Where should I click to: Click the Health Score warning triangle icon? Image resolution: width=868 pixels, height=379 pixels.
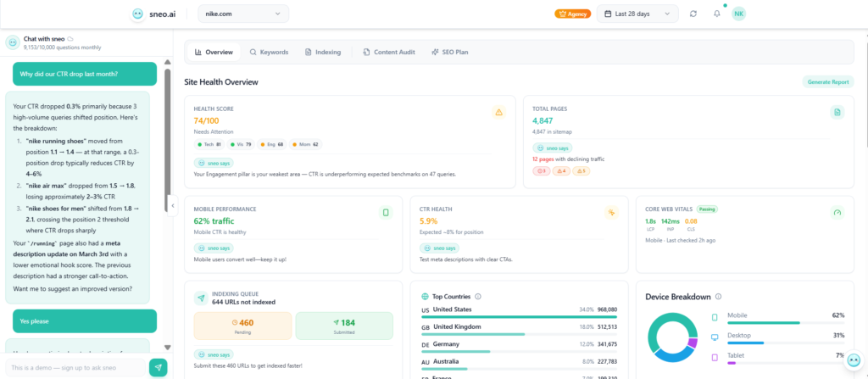pos(499,112)
